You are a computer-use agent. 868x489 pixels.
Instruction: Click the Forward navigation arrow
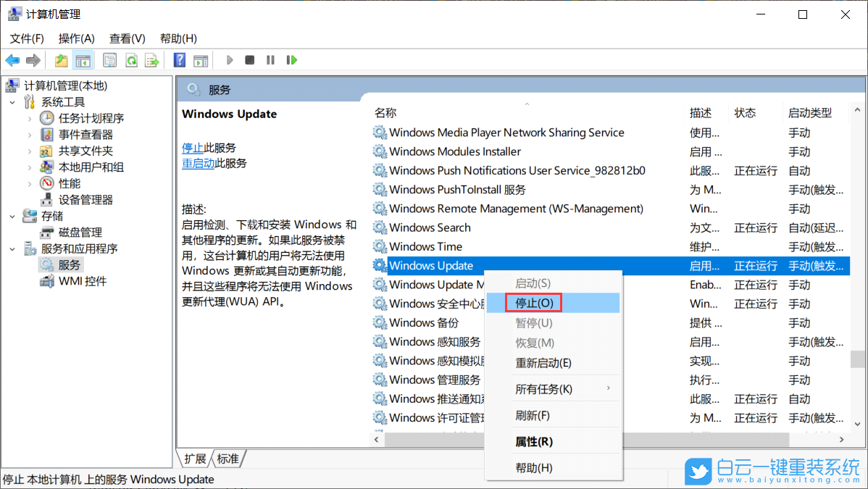(33, 60)
